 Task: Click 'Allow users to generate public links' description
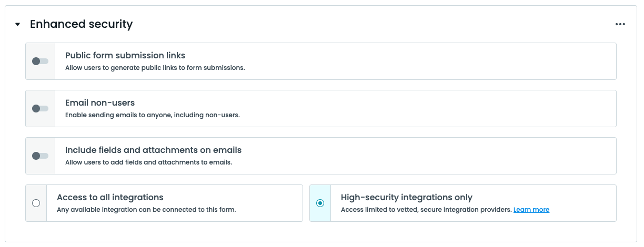[155, 68]
